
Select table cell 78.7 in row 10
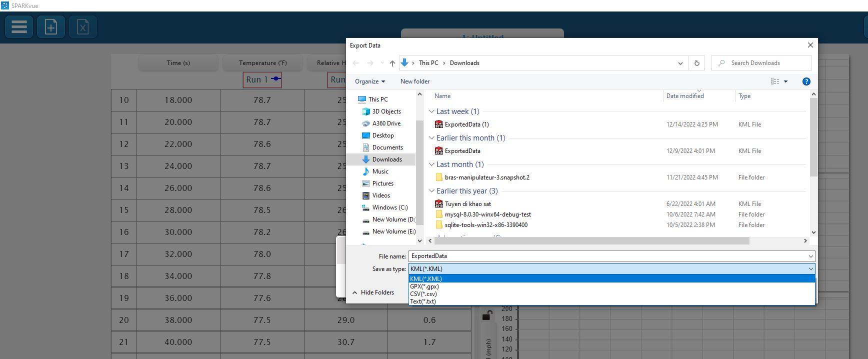(x=262, y=100)
